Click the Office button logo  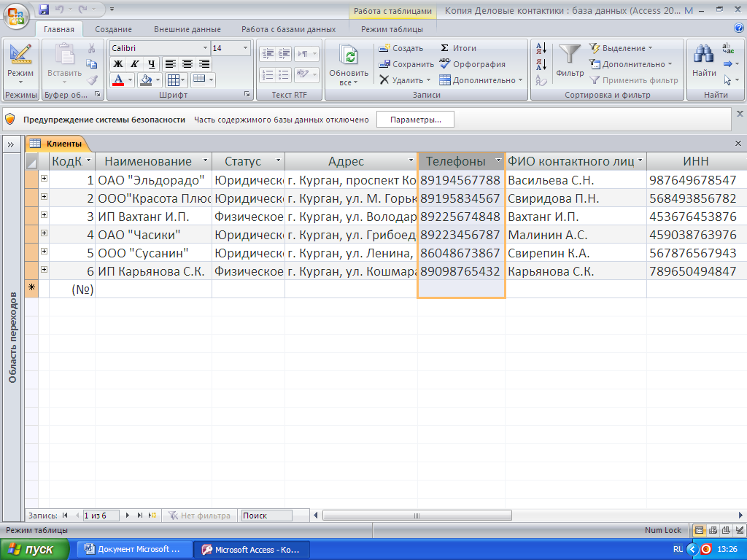(x=16, y=15)
